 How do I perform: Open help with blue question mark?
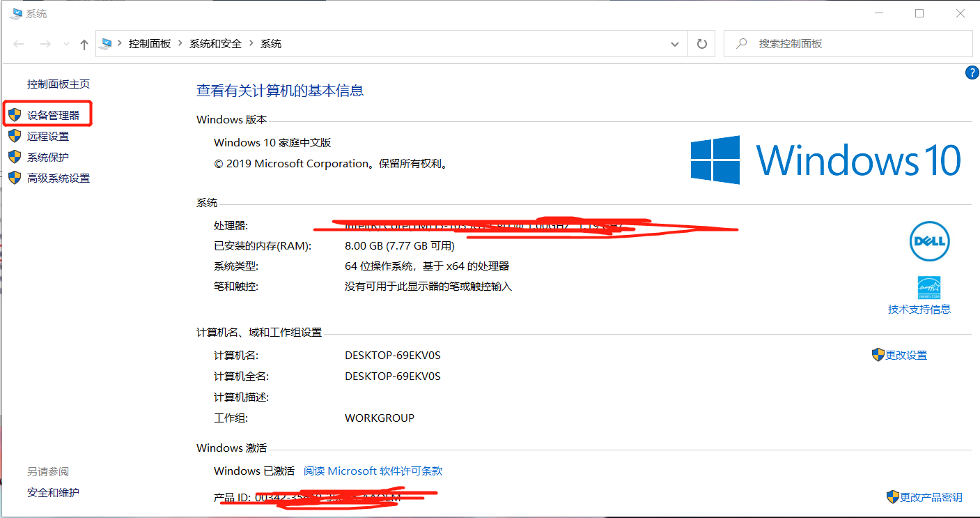pyautogui.click(x=972, y=73)
